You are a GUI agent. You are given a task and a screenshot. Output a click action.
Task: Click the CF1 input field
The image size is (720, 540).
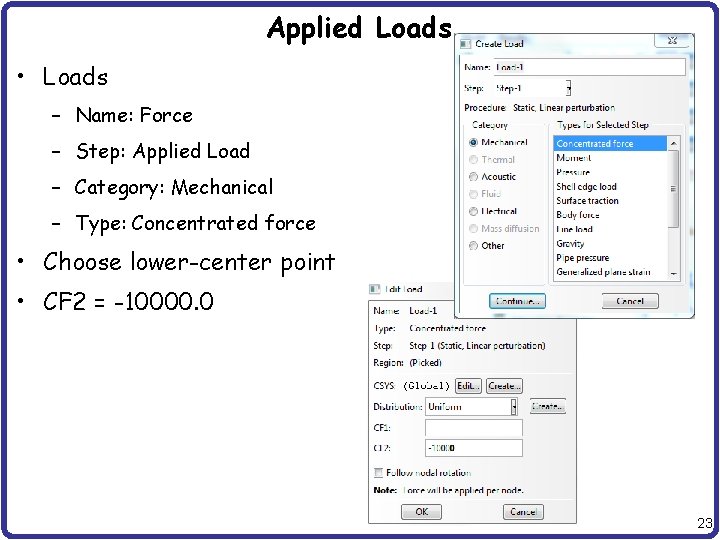[x=474, y=428]
